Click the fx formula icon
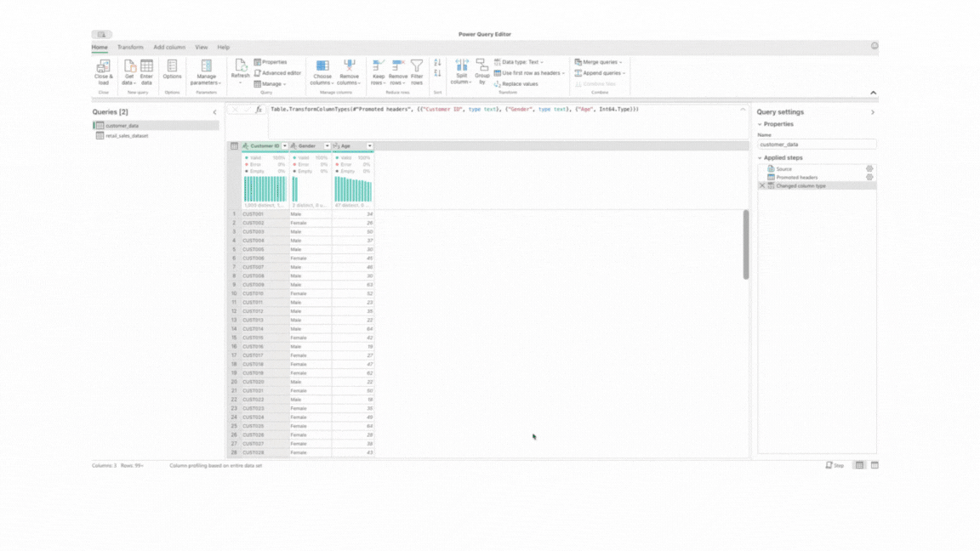 [x=259, y=110]
